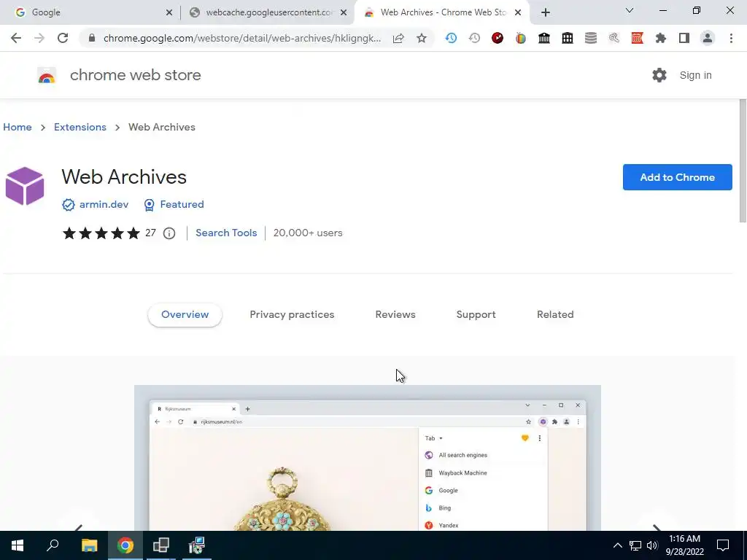Select the Overview tab
The width and height of the screenshot is (747, 560).
185,314
